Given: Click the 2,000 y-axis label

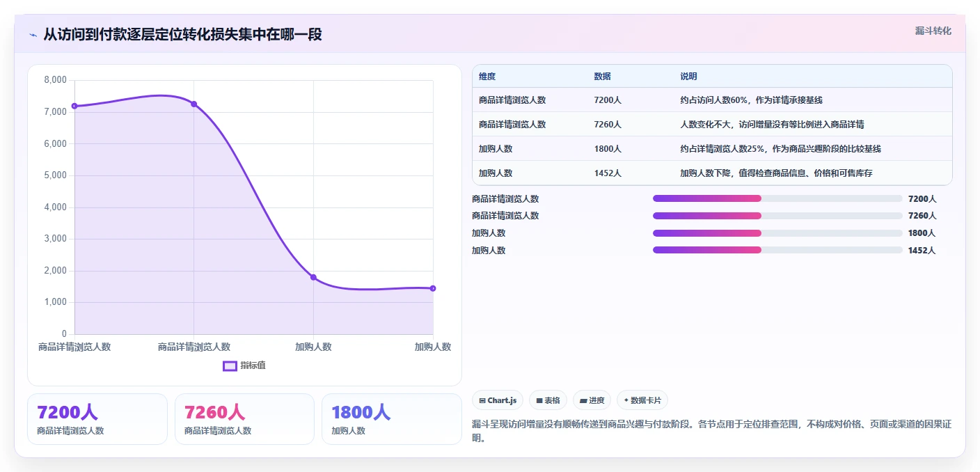Looking at the screenshot, I should [x=56, y=271].
